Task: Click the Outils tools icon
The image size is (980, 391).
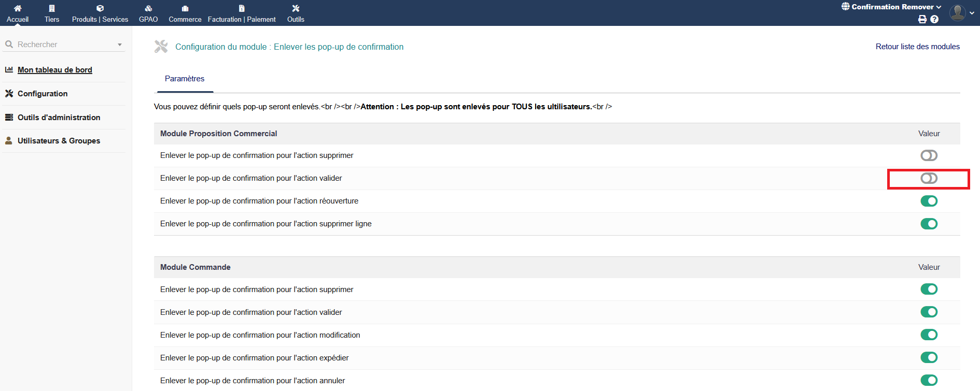Action: point(296,8)
